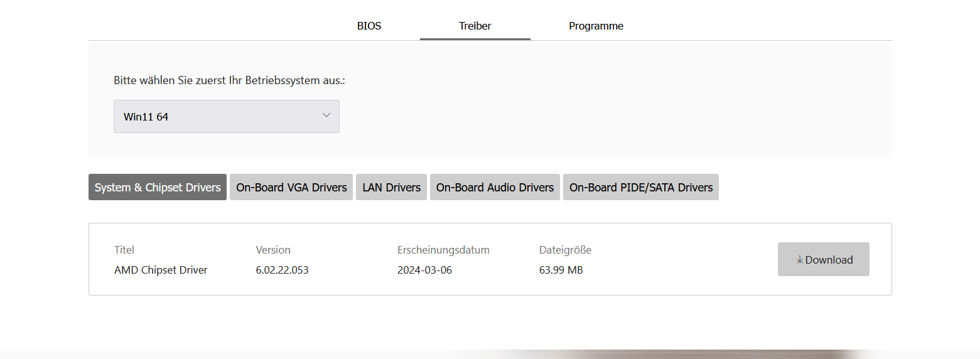Show System & Chipset Drivers category
The height and width of the screenshot is (359, 980).
[x=158, y=188]
